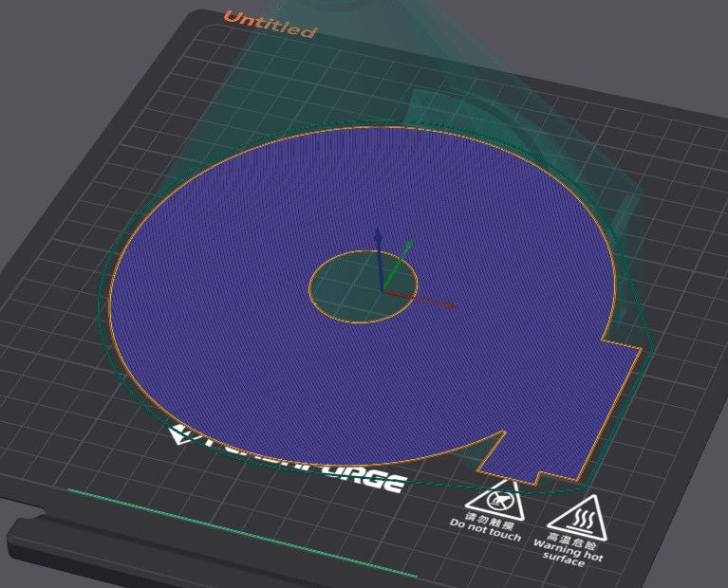Click the 'Do not touch' warning triangle icon
This screenshot has width=728, height=588.
coord(495,499)
